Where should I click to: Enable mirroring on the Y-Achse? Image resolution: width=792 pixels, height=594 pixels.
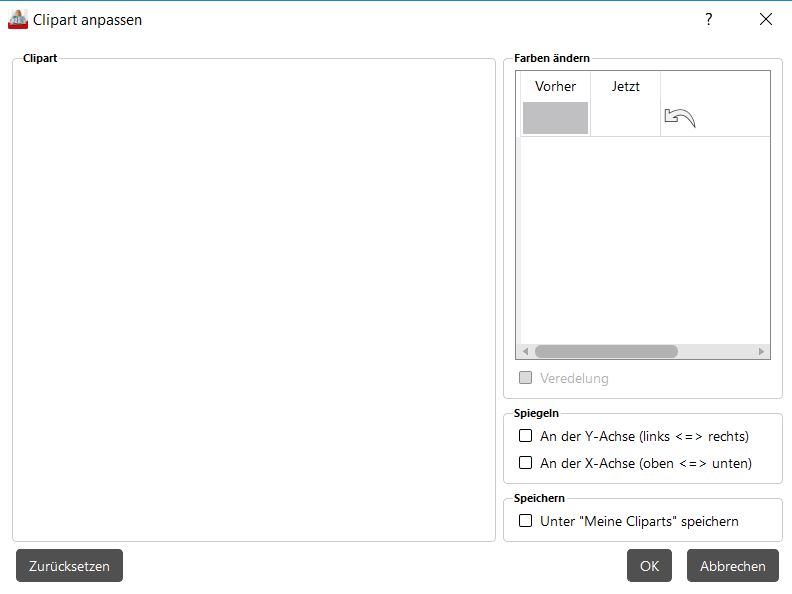click(525, 435)
